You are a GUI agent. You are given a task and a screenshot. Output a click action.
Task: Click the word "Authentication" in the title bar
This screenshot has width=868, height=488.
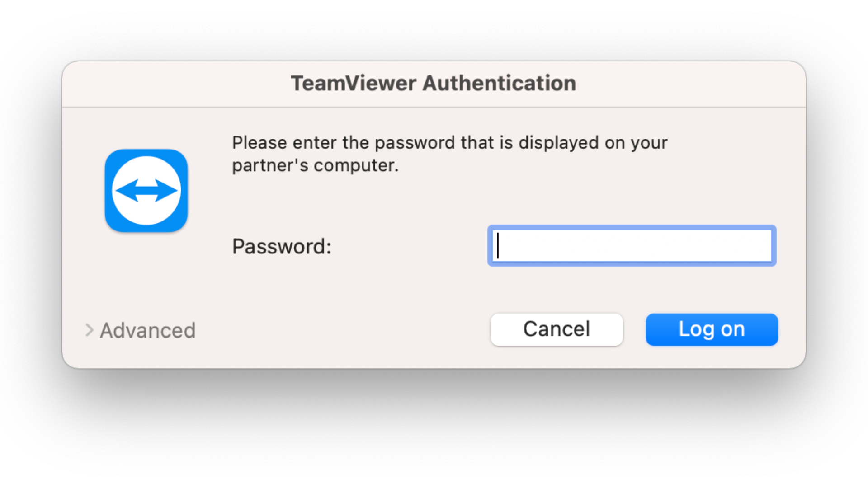tap(499, 84)
